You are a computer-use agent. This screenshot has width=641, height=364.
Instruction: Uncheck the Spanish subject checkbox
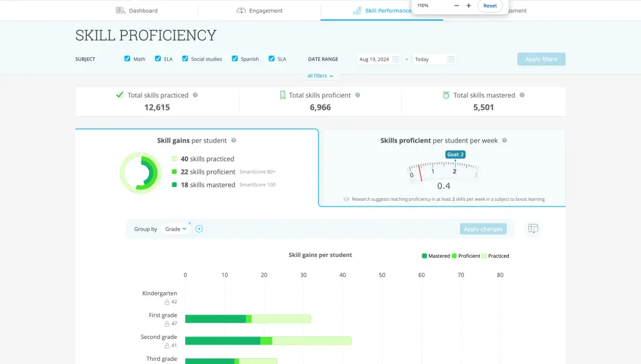click(235, 59)
